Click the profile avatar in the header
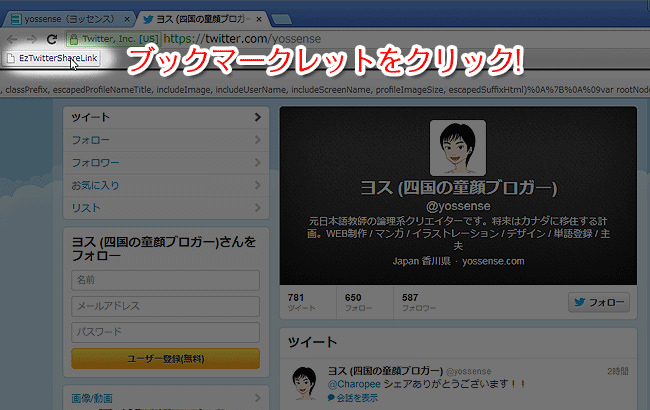Image resolution: width=650 pixels, height=410 pixels. point(458,148)
